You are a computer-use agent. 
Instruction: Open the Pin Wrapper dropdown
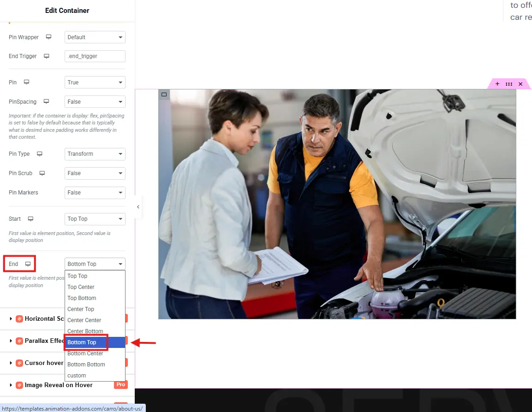click(95, 37)
